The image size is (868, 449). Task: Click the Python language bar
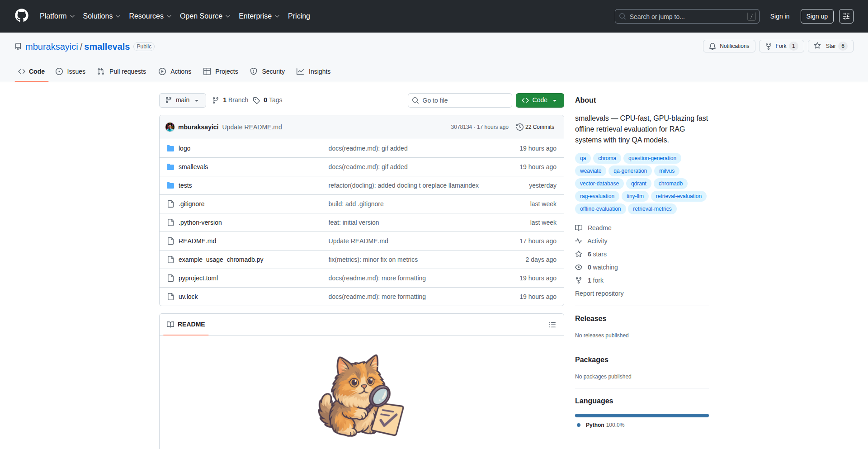coord(642,416)
